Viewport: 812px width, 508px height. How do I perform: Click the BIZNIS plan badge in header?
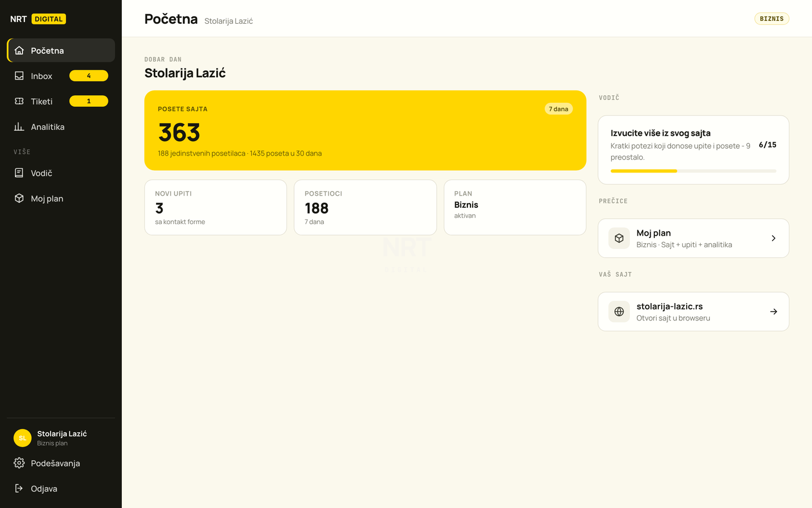coord(771,19)
